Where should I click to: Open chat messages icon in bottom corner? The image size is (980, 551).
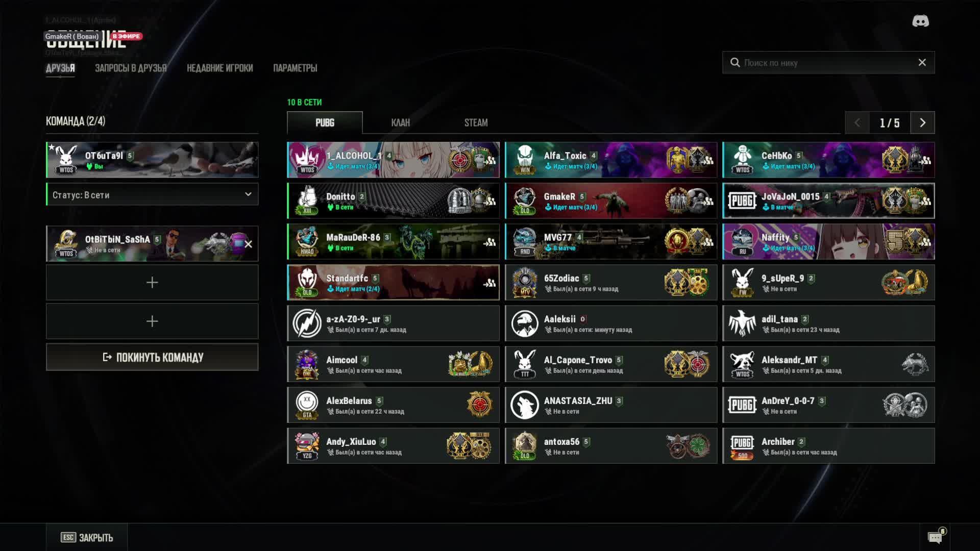pos(935,537)
